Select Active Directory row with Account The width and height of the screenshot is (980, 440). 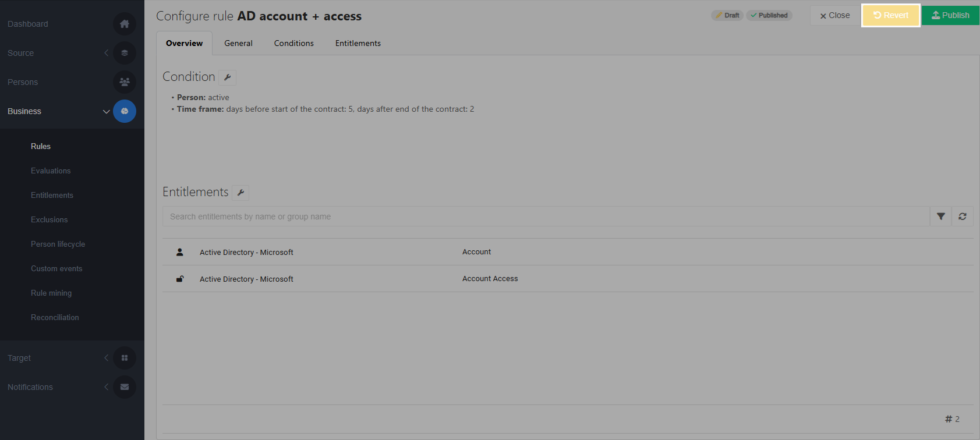coord(568,252)
